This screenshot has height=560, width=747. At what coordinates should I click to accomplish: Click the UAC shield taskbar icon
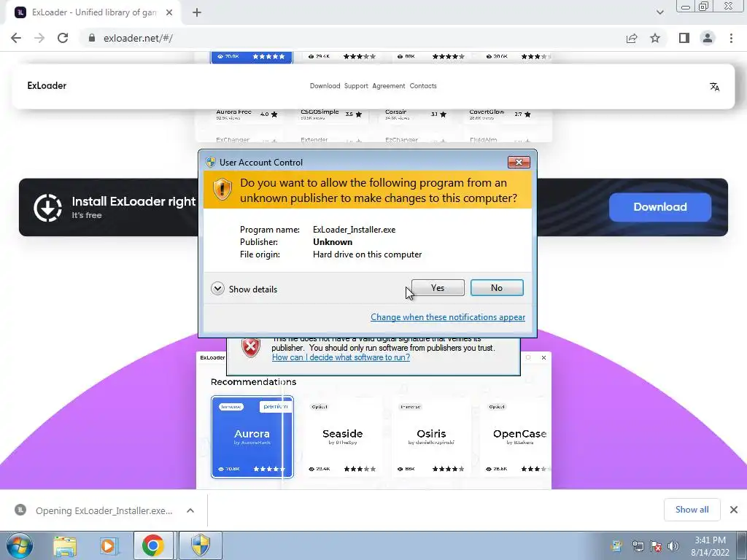201,545
